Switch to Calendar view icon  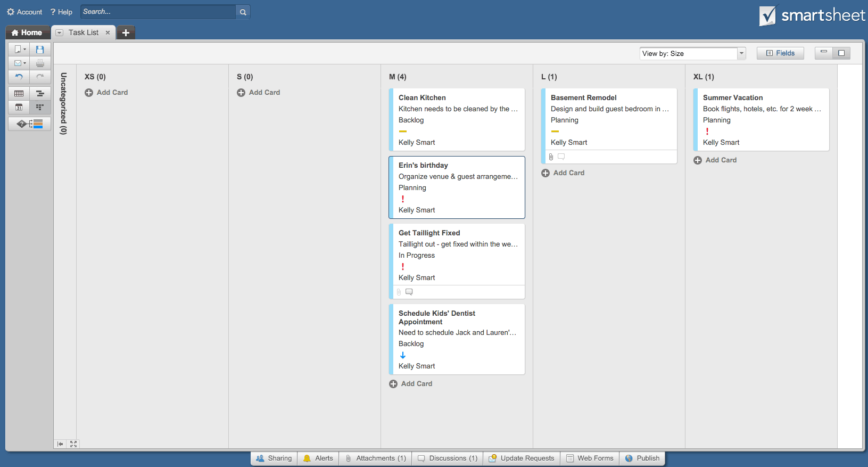(19, 107)
